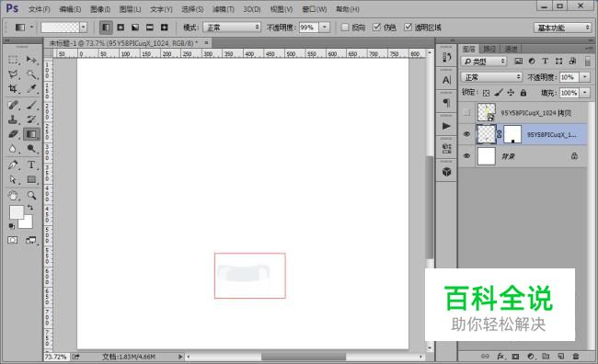Screen dimensions: 598x364
Task: Hide the selected 95Y58PICuqX_1... masked layer
Action: point(466,134)
